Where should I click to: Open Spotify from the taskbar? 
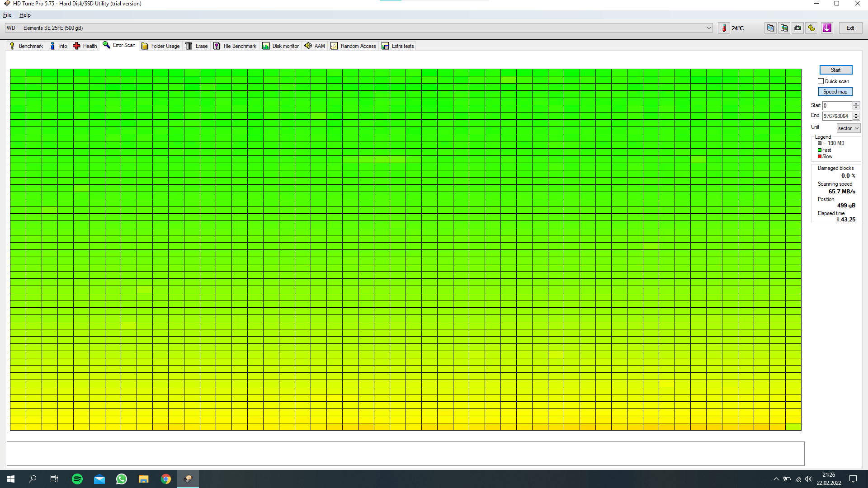pyautogui.click(x=77, y=479)
